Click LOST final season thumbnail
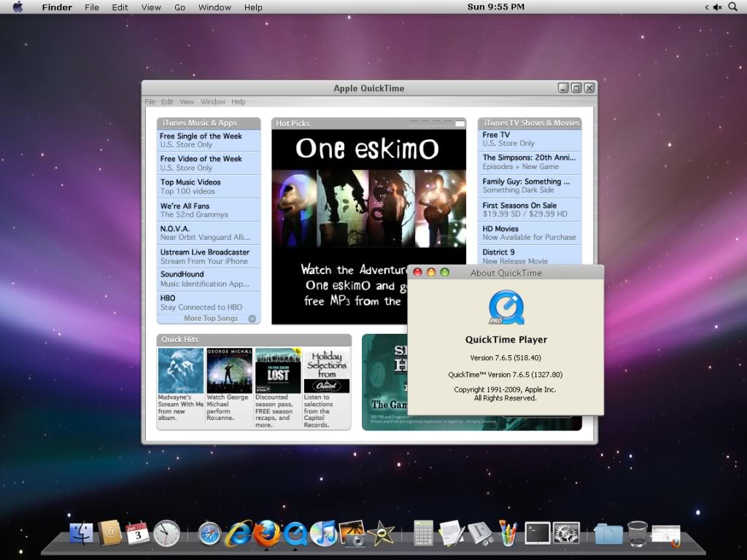 pyautogui.click(x=278, y=370)
